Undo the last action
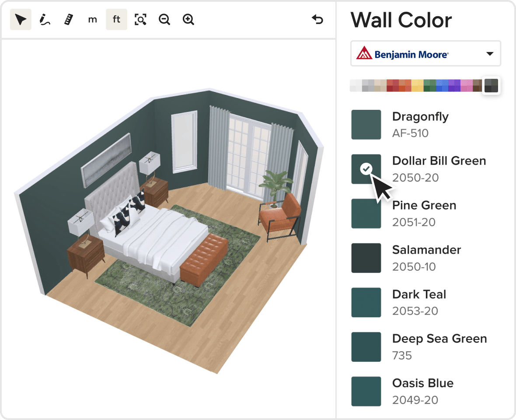The height and width of the screenshot is (420, 516). (x=317, y=20)
